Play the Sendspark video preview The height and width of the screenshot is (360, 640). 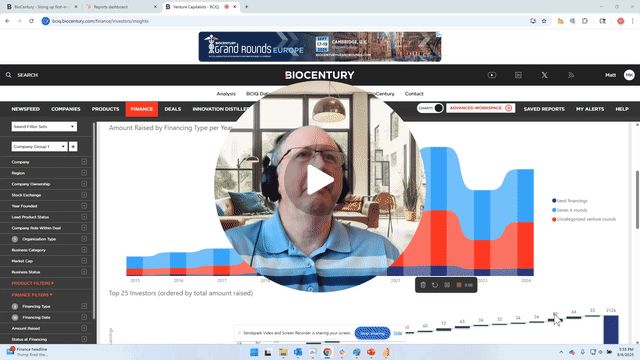[320, 180]
